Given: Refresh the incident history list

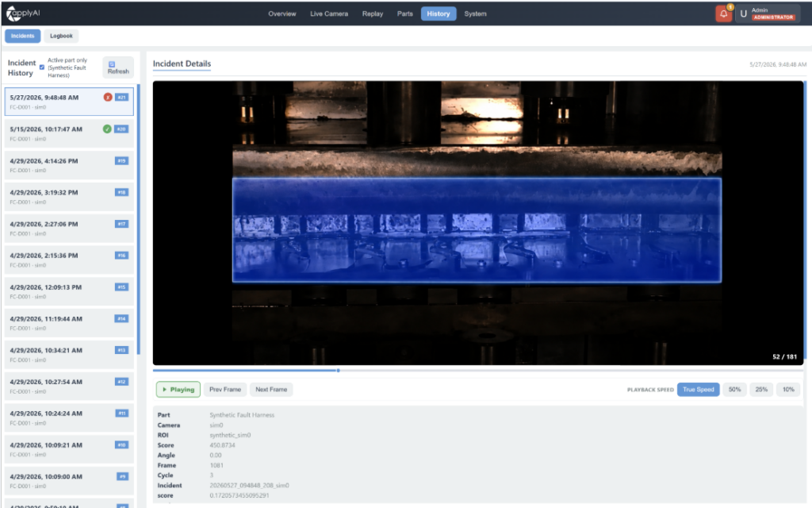Looking at the screenshot, I should 118,67.
